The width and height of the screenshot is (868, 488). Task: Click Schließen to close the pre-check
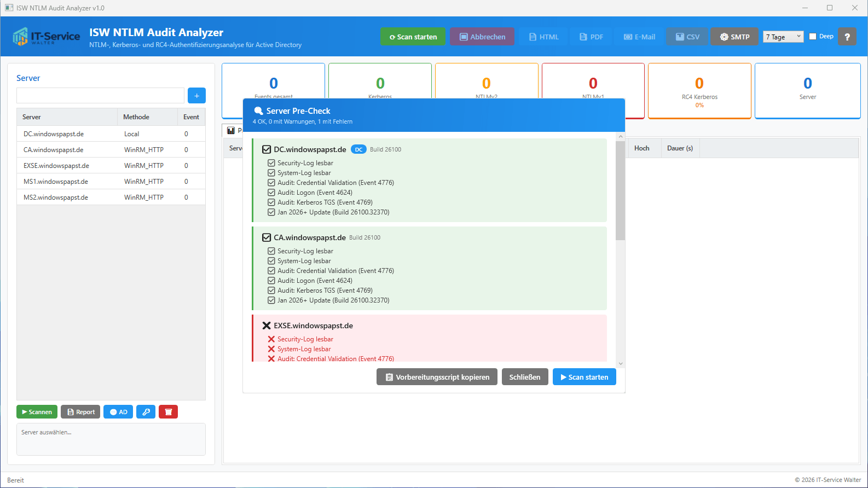(x=525, y=377)
